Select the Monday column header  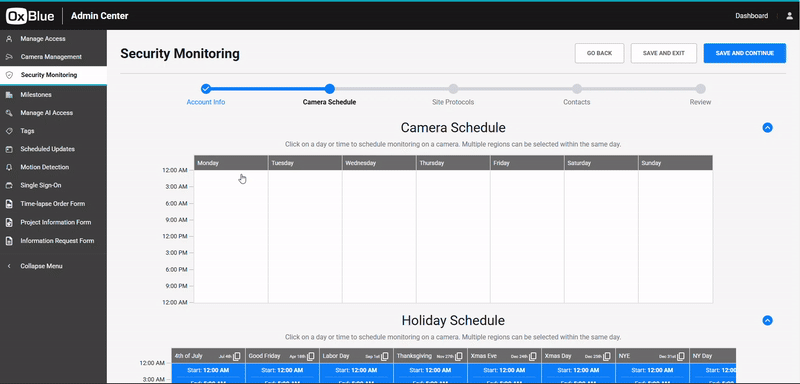(231, 163)
